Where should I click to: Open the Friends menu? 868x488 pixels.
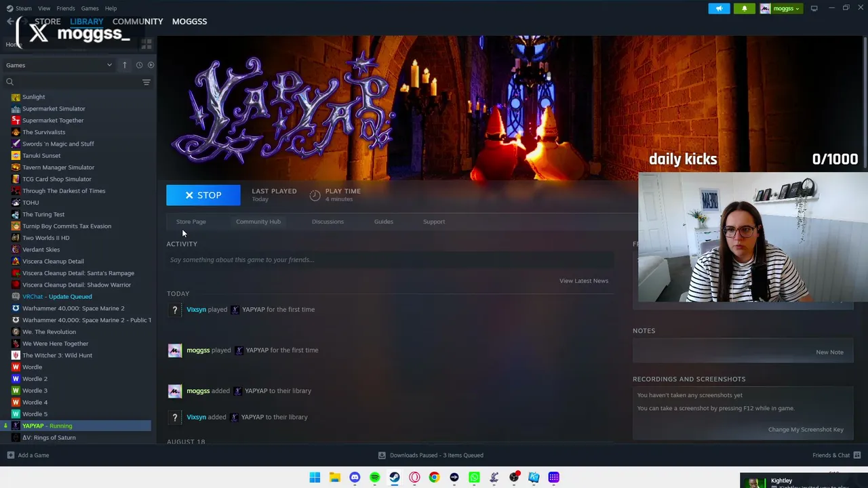pyautogui.click(x=66, y=8)
